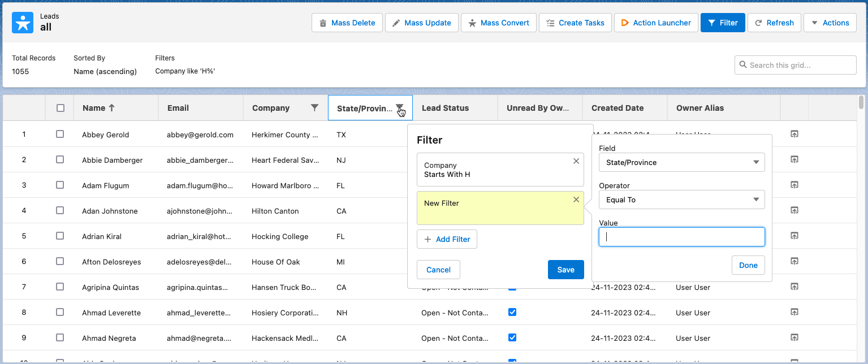Screen dimensions: 868x364
Task: Toggle Unread By Owner for Ahmad Negreta
Action: coord(512,337)
